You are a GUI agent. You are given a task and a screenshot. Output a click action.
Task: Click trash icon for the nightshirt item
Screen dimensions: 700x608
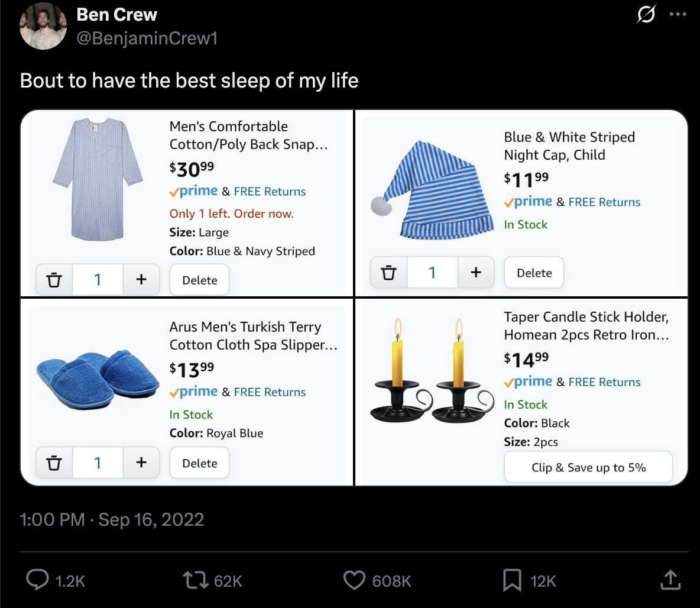pyautogui.click(x=54, y=280)
